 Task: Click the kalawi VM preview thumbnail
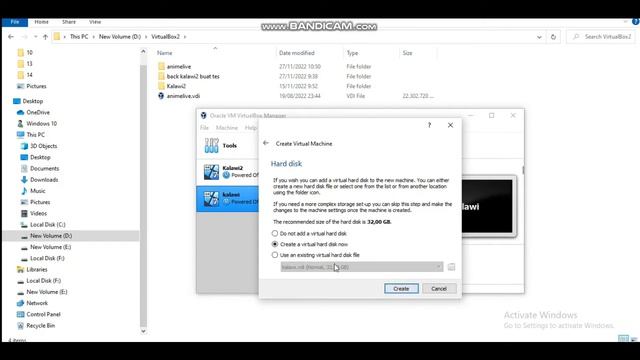487,206
